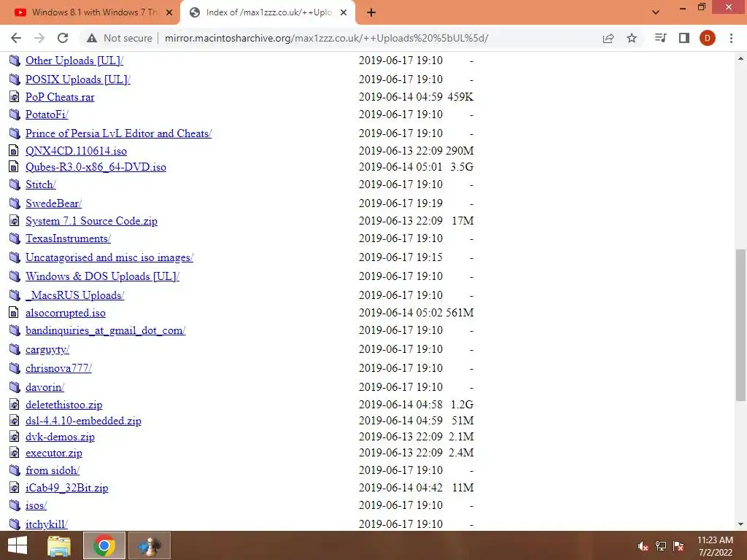The width and height of the screenshot is (747, 560).
Task: Open the POSIX Uploads [UL] folder link
Action: pyautogui.click(x=78, y=79)
